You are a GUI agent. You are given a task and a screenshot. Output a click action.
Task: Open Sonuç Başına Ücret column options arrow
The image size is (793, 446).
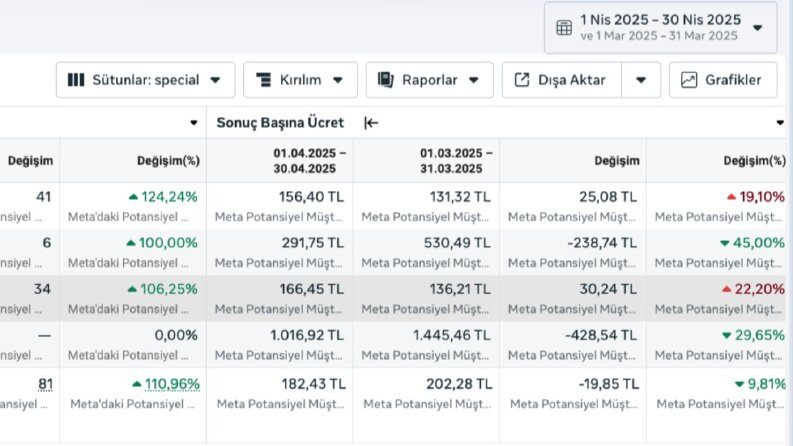point(780,123)
